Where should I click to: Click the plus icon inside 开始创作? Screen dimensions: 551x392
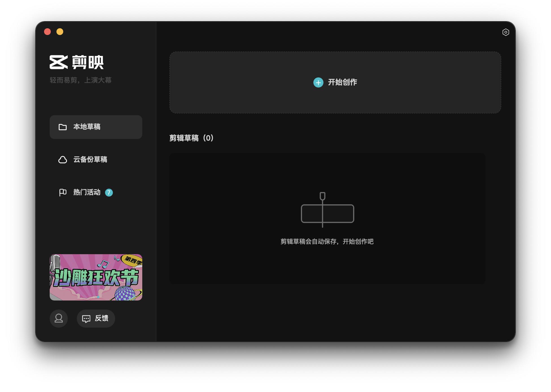(x=318, y=82)
